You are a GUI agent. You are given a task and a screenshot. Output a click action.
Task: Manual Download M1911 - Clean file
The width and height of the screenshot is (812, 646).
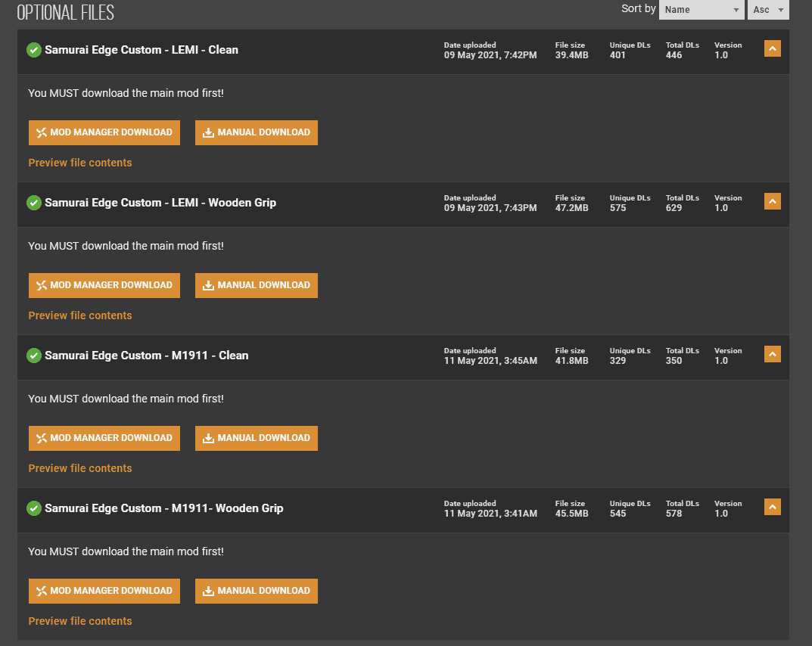257,438
